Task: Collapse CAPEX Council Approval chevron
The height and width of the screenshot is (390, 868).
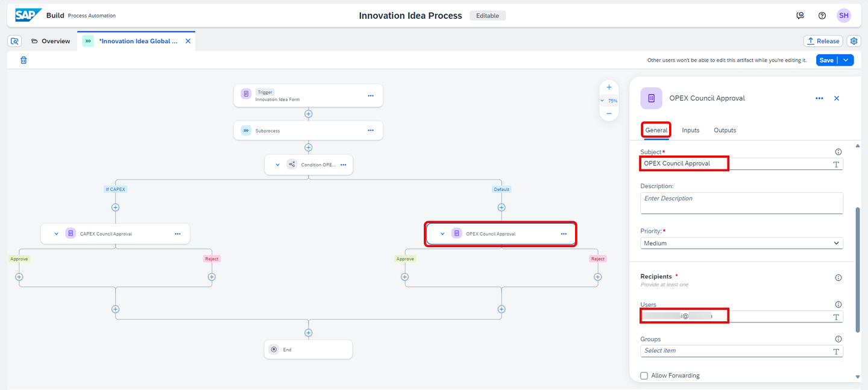Action: [x=57, y=234]
